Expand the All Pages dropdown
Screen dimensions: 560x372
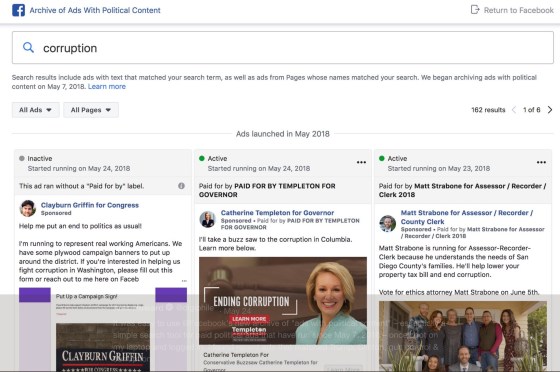pos(91,110)
